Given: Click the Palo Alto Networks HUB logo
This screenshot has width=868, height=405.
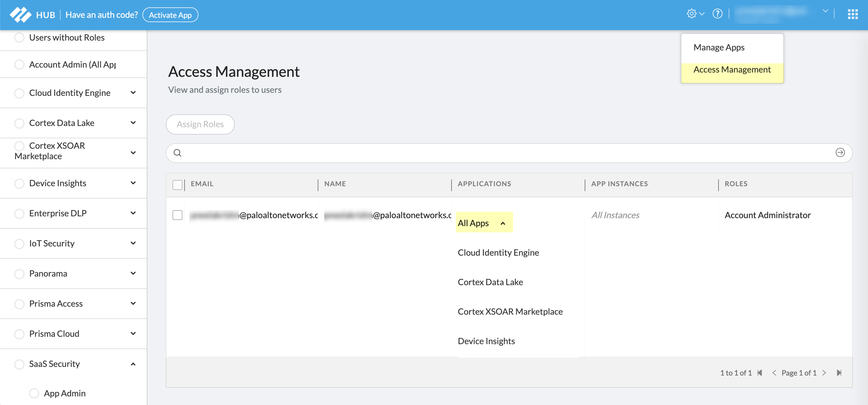Looking at the screenshot, I should (x=21, y=15).
